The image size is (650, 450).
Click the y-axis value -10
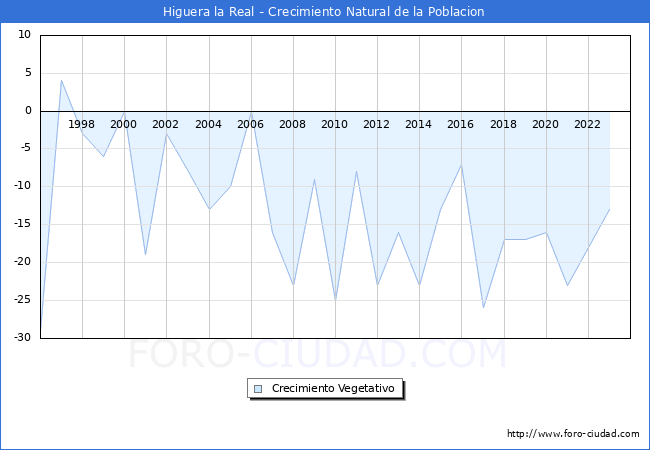pos(22,186)
